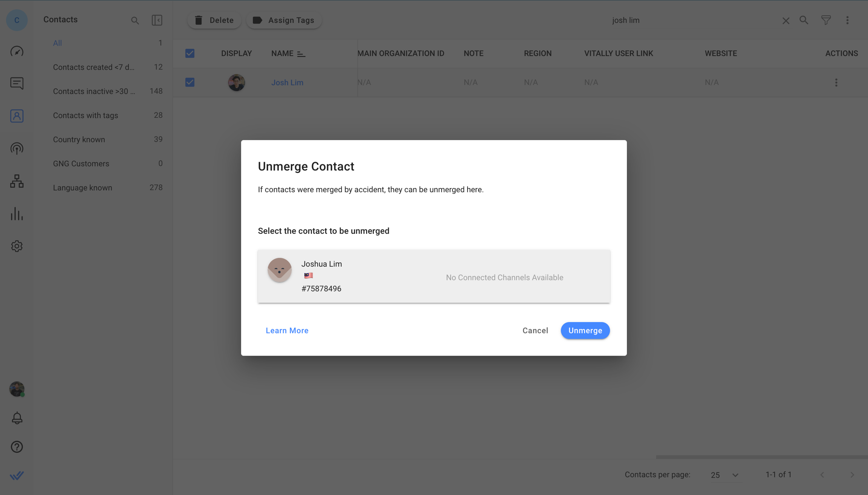Open the Messages inbox icon
868x495 pixels.
(x=17, y=83)
